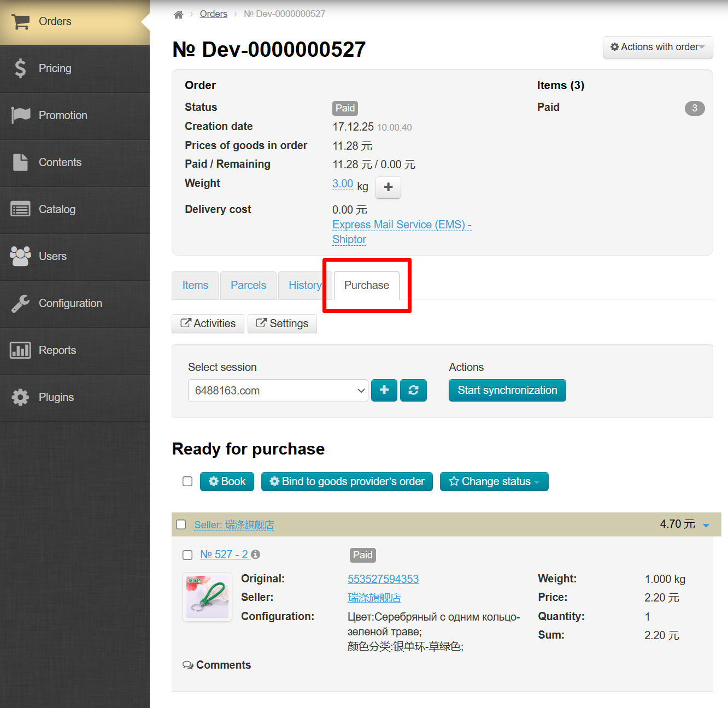
Task: Tick the select-all checkbox beside Book
Action: click(x=187, y=481)
